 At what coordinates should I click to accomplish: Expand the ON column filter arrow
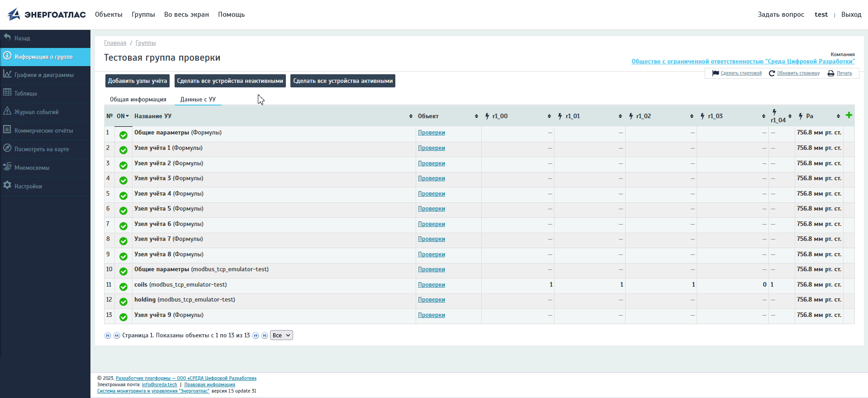127,116
